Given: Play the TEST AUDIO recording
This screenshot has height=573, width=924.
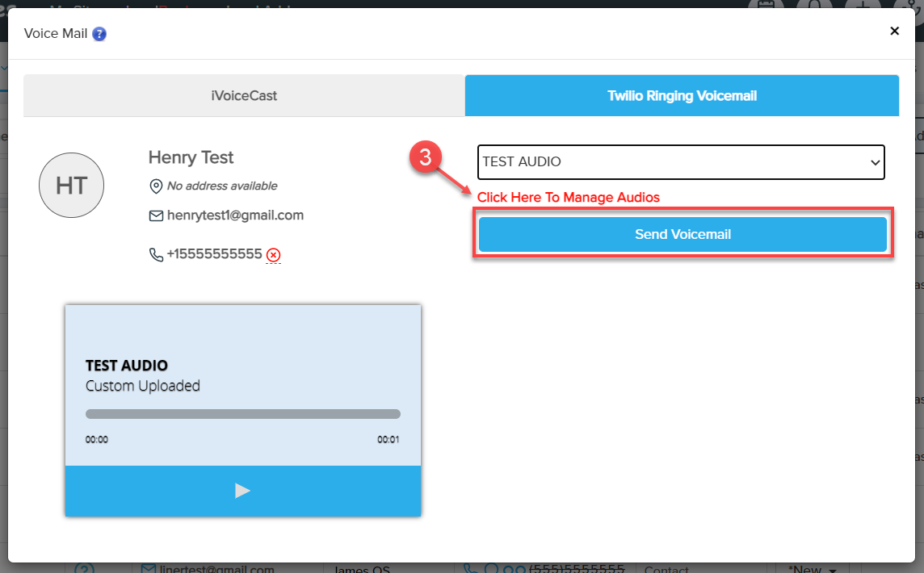Looking at the screenshot, I should 242,491.
